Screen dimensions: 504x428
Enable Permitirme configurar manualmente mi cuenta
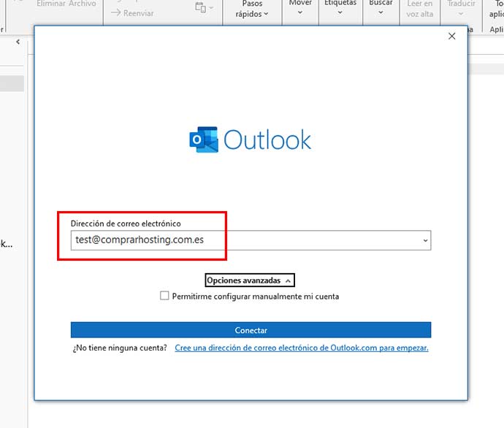pyautogui.click(x=164, y=296)
